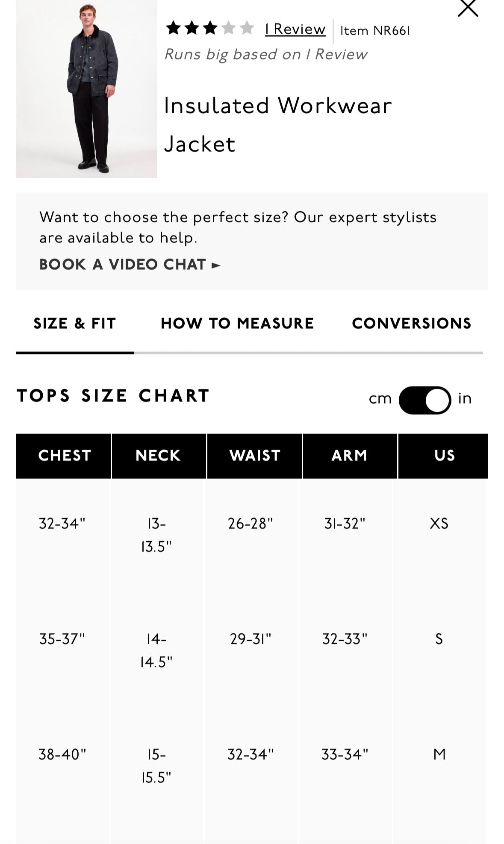
Task: Click the Arm column header
Action: [349, 456]
